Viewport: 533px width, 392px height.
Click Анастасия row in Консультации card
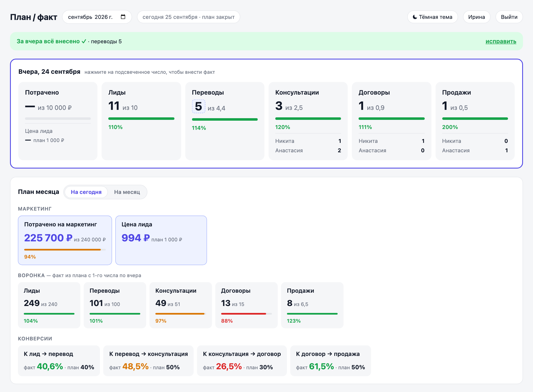pos(308,150)
